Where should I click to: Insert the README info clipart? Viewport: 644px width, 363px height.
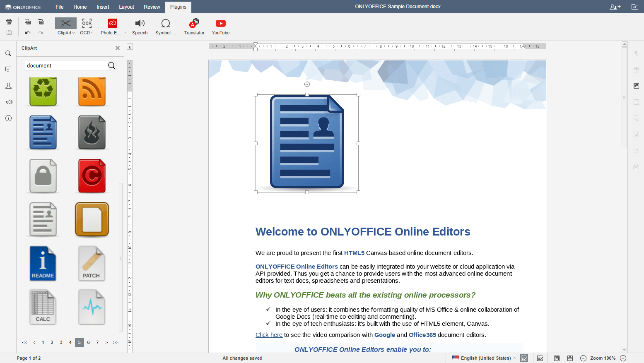pos(43,264)
